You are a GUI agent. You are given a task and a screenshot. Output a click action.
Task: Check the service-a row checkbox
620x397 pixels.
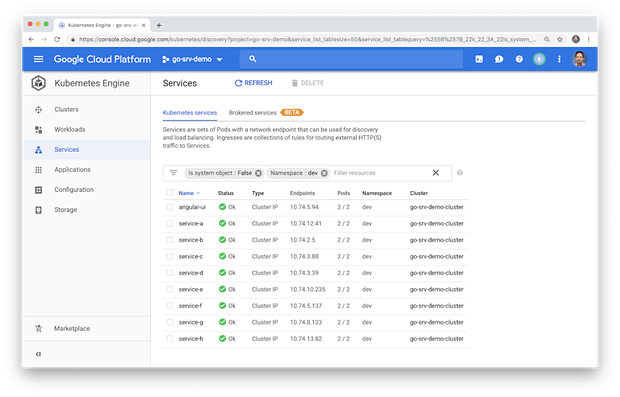170,224
